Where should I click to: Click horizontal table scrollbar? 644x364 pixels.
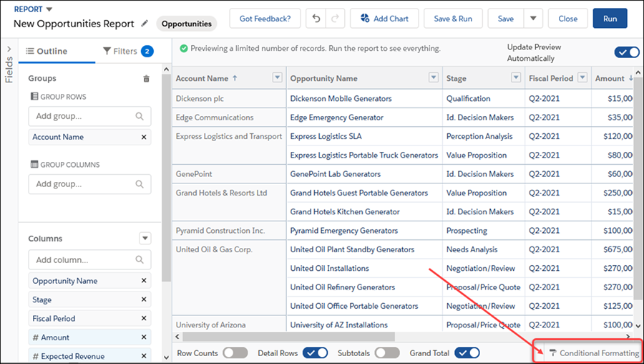point(288,337)
